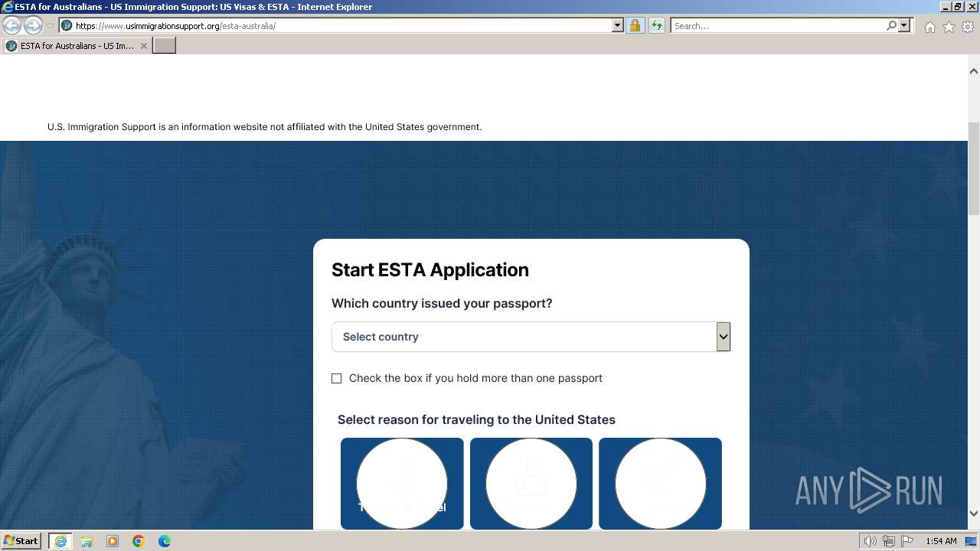
Task: Click the page scrollbar up arrow
Action: [x=974, y=71]
